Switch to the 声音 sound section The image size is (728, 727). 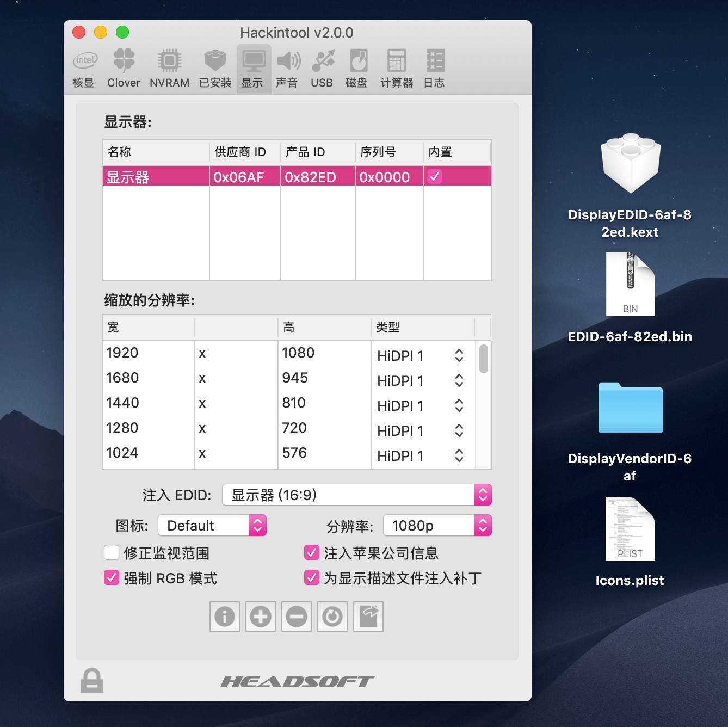(288, 66)
